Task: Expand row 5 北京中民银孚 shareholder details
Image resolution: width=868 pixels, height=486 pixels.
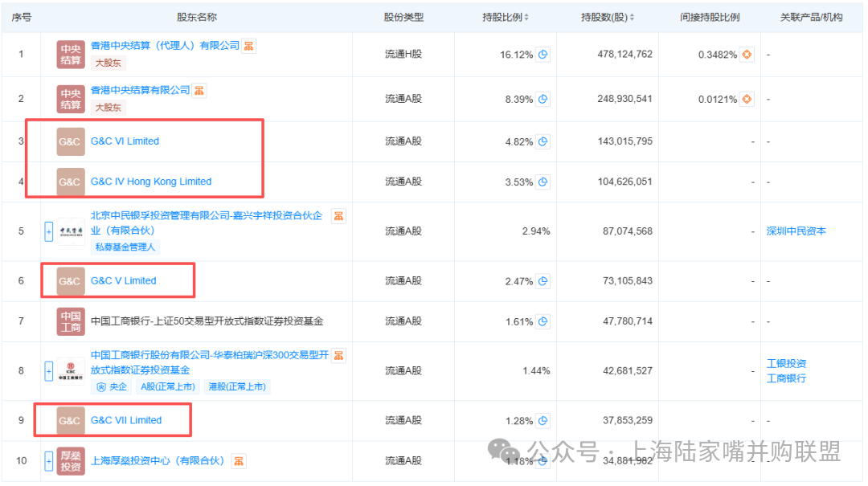Action: click(x=49, y=231)
